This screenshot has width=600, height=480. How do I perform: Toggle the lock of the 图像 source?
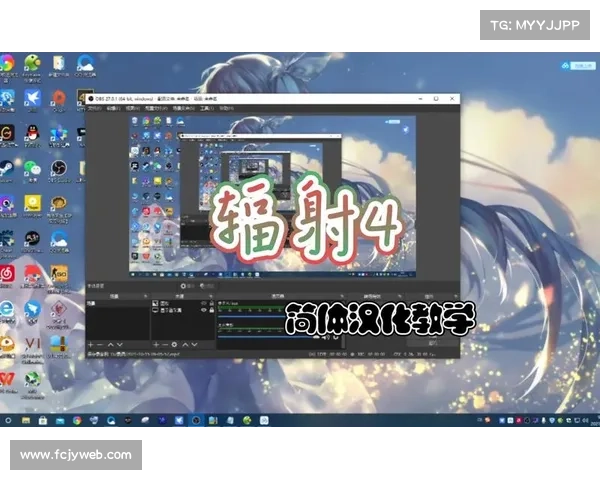211,303
